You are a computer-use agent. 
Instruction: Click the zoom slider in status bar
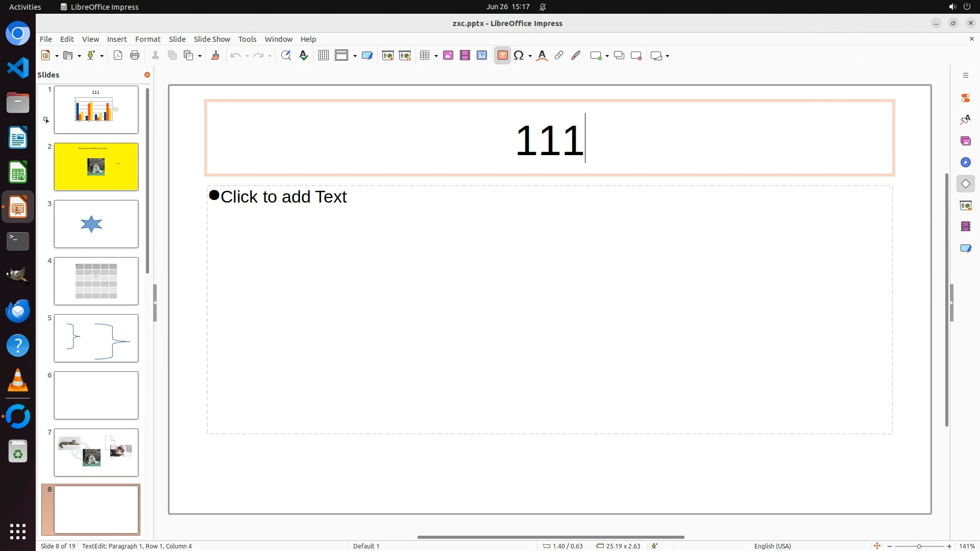tap(919, 546)
